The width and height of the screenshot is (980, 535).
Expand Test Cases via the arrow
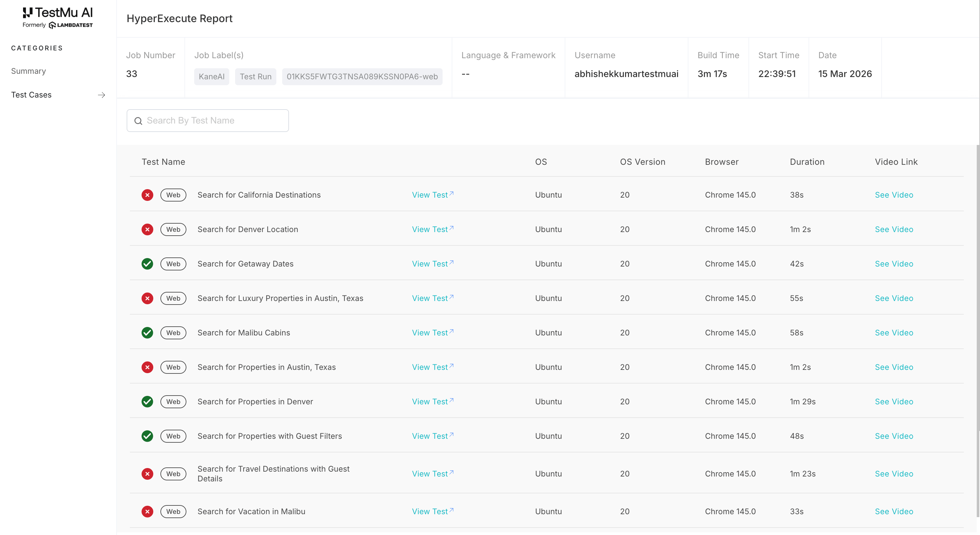point(101,95)
